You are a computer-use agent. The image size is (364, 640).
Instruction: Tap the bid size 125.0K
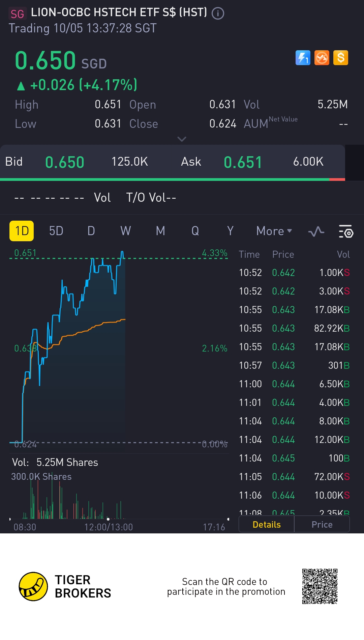[x=130, y=162]
